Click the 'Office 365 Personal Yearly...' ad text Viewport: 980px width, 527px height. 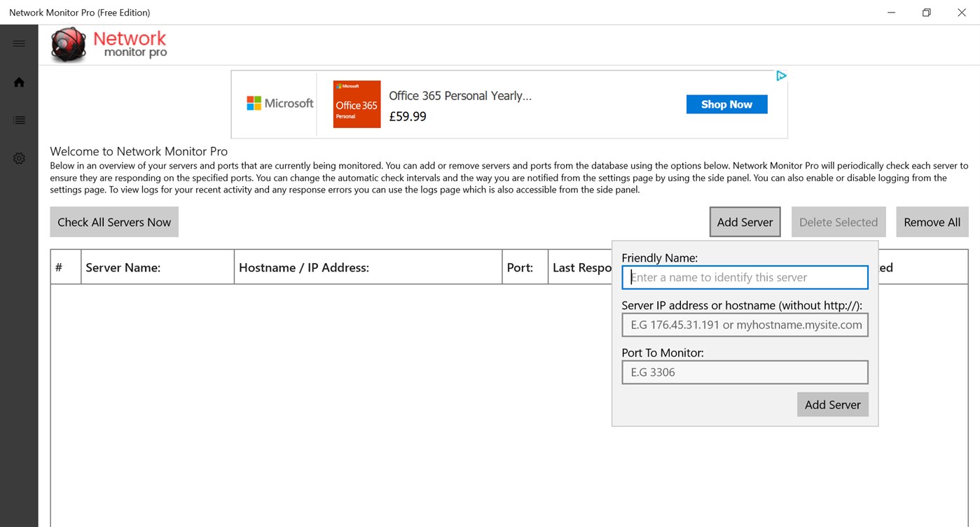460,96
